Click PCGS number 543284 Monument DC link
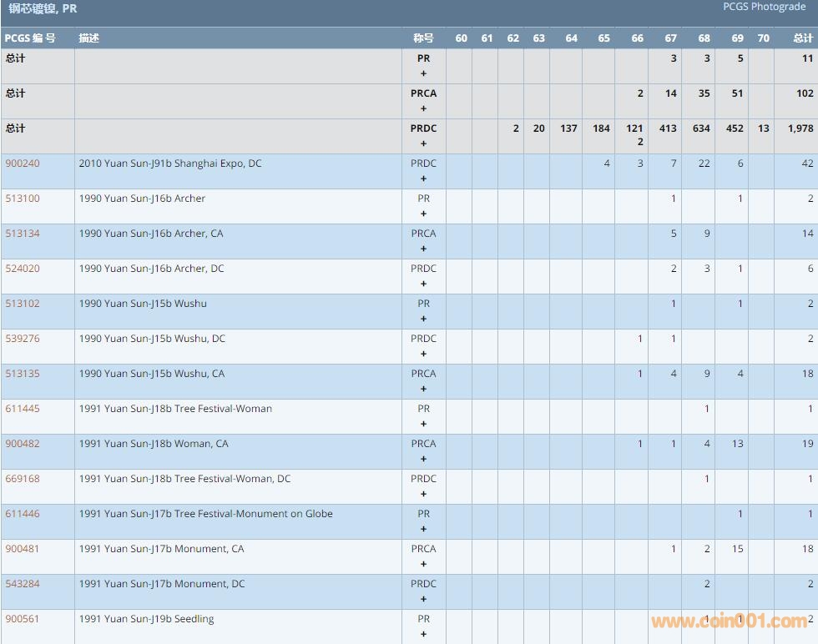 23,584
